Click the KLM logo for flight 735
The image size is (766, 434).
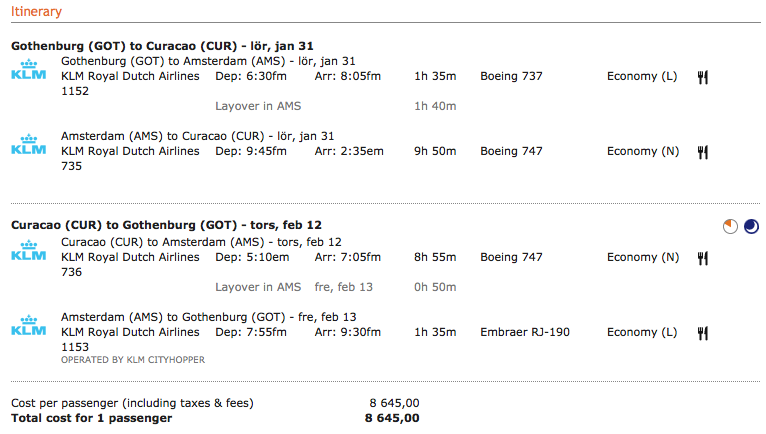[28, 146]
